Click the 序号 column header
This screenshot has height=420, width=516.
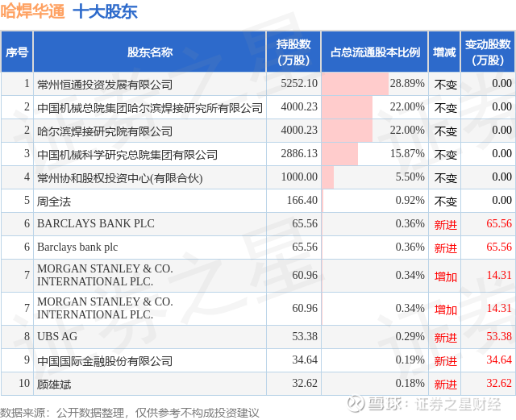(x=17, y=52)
